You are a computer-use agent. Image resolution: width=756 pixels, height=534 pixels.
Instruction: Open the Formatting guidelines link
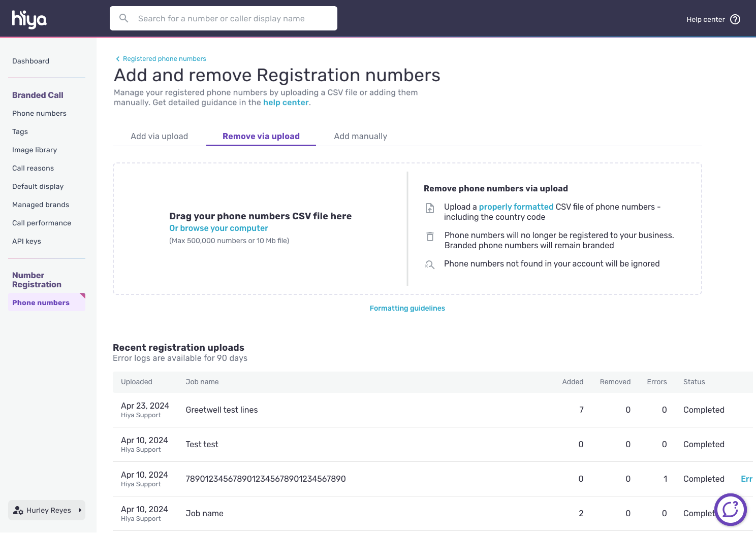tap(407, 308)
